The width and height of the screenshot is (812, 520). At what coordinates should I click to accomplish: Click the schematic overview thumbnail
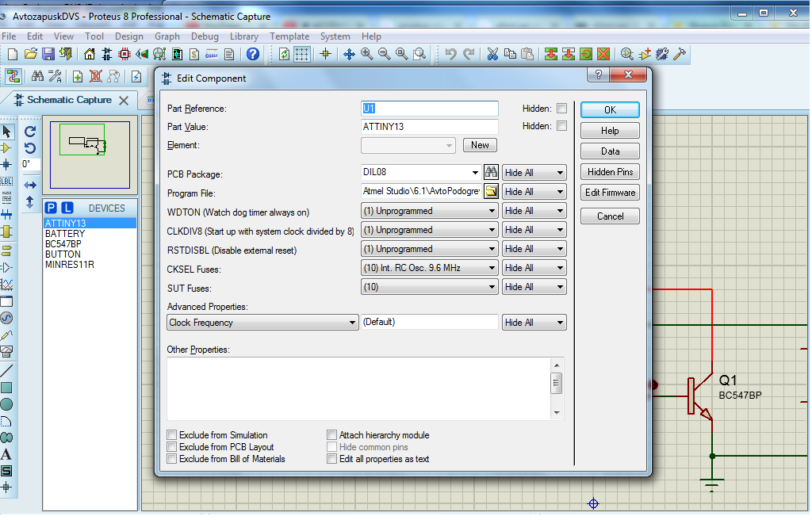tap(90, 155)
